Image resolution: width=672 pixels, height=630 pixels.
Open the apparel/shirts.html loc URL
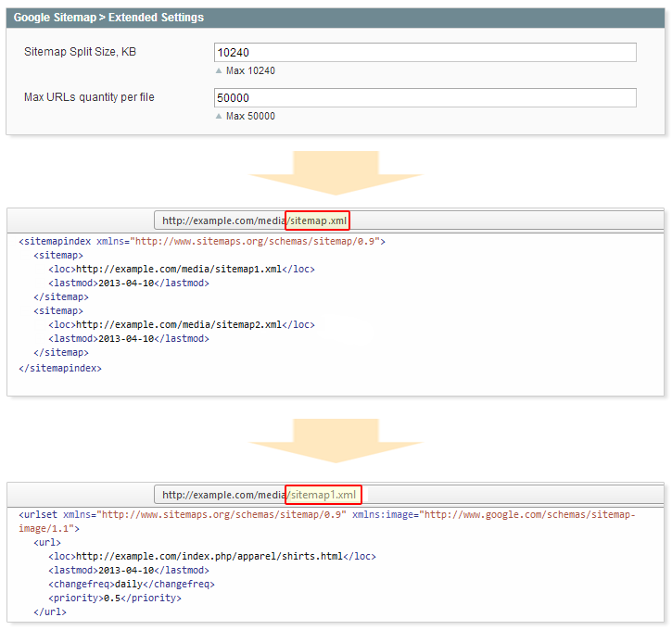click(x=209, y=557)
